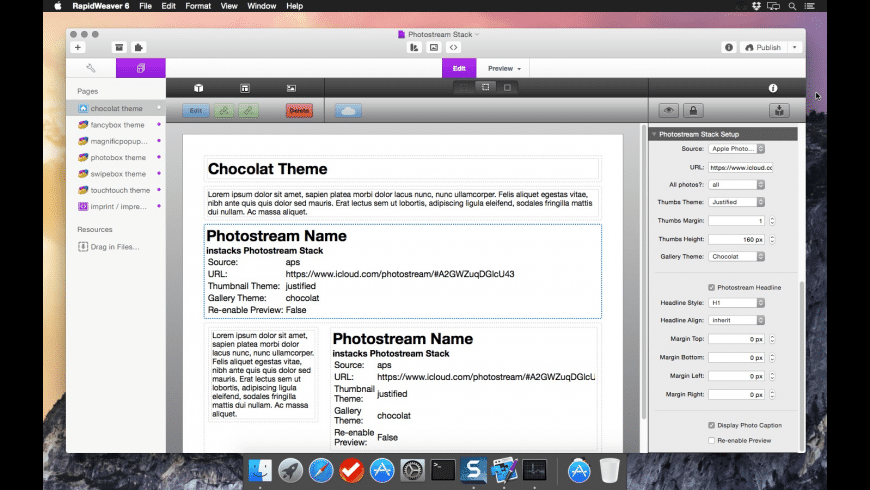Click the Margin Bottom value field
The image size is (870, 490).
point(736,357)
